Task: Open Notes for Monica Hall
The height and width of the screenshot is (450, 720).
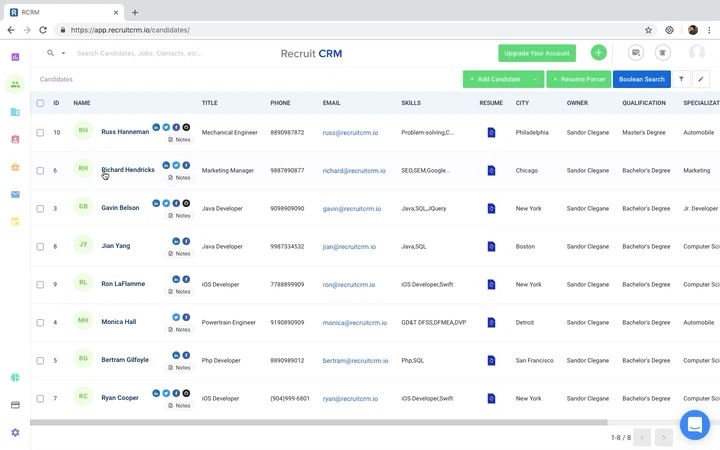Action: click(x=179, y=330)
